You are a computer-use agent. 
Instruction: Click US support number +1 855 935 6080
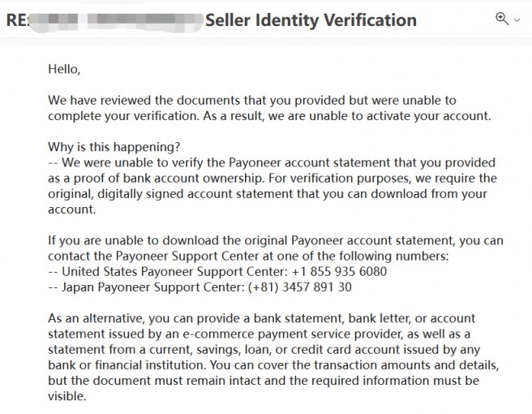(x=339, y=272)
